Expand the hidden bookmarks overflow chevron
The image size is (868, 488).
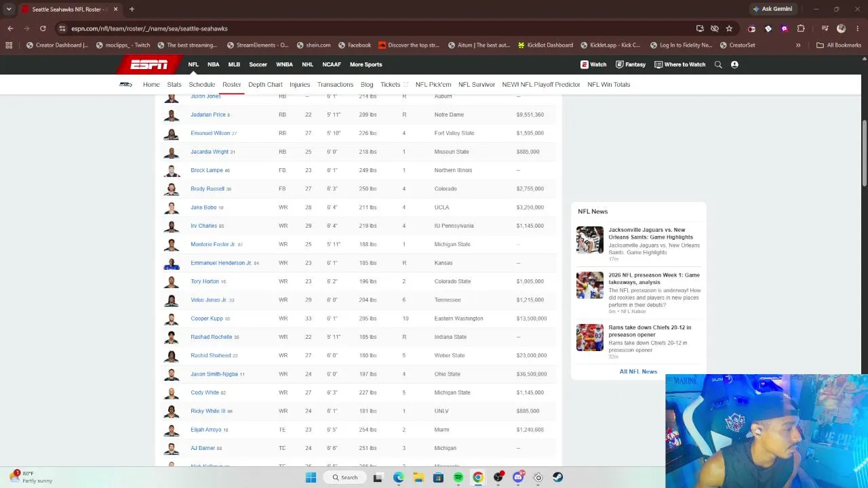[798, 45]
